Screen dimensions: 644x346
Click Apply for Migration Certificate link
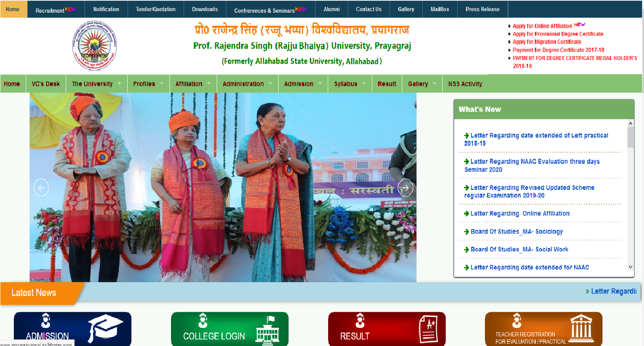(547, 42)
